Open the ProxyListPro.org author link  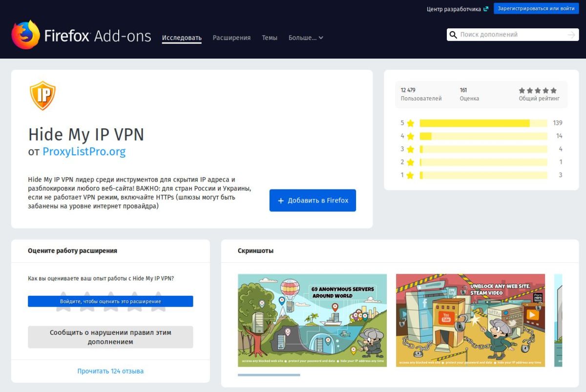pyautogui.click(x=84, y=151)
